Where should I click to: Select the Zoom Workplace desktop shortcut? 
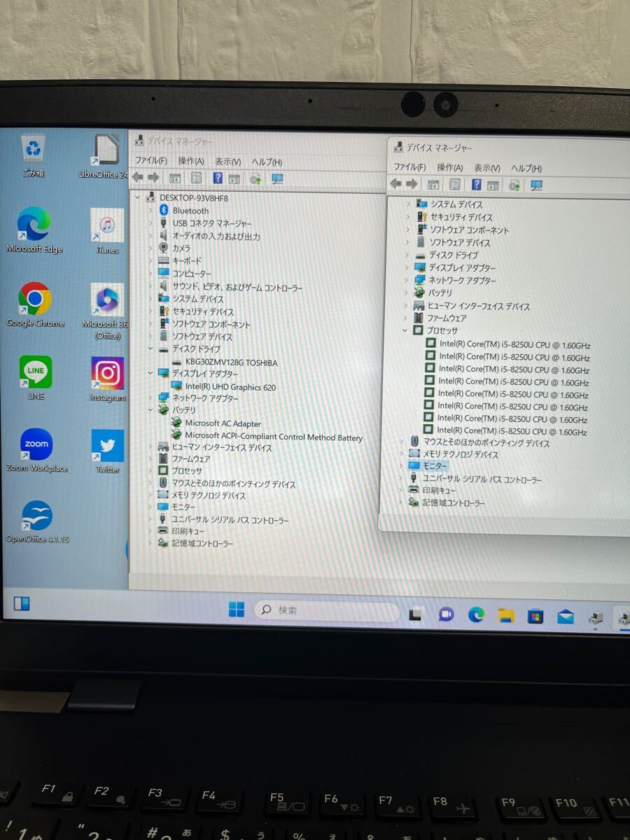36,451
